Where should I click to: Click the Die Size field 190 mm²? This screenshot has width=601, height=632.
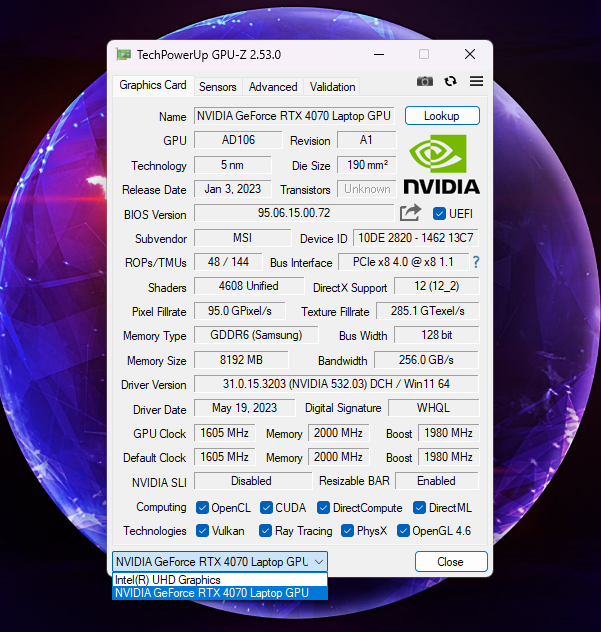(366, 165)
